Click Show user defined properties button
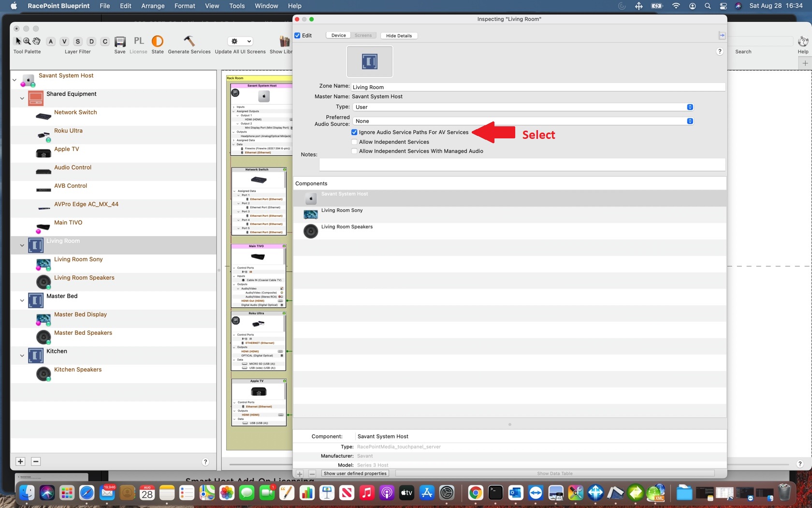 (355, 473)
